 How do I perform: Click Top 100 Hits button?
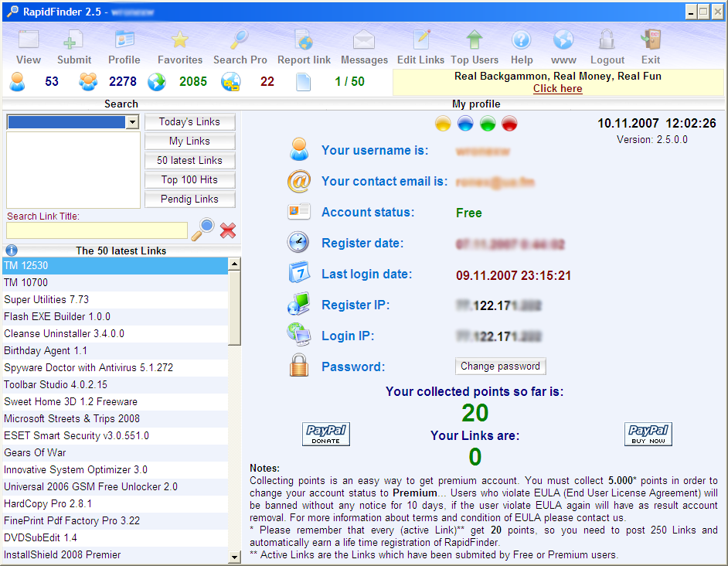189,180
